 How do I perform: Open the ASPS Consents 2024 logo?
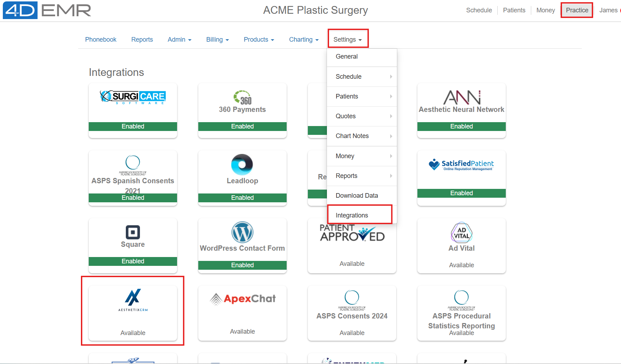coord(352,300)
